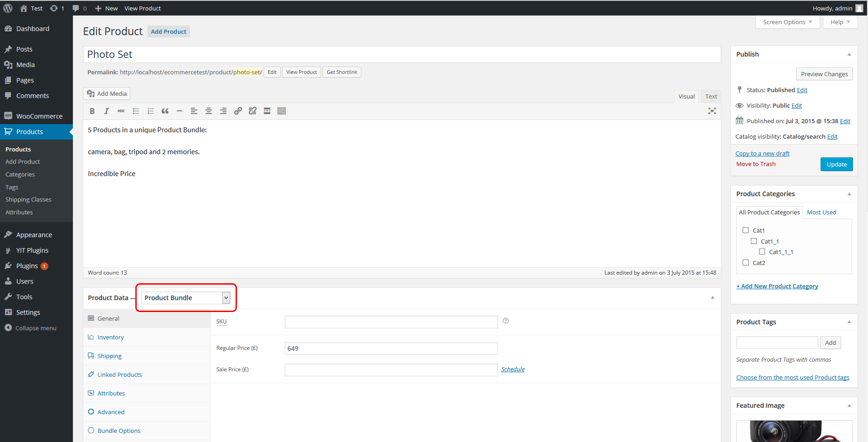Click the toolbar toggle (kitchen sink) icon
Image resolution: width=868 pixels, height=442 pixels.
tap(282, 111)
